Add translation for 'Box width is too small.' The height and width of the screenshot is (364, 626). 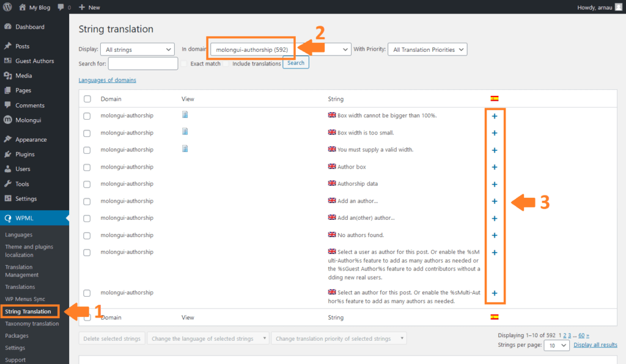[494, 133]
